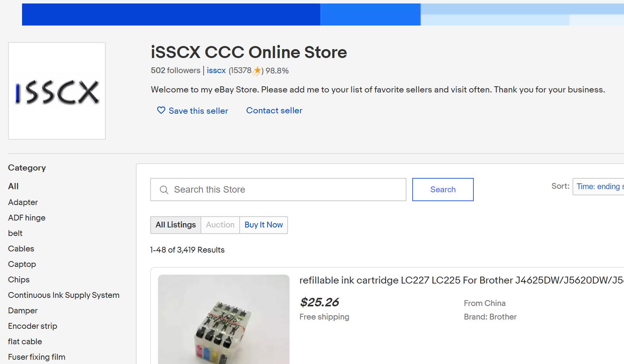Click the isscx seller username link
The image size is (624, 364).
point(216,70)
